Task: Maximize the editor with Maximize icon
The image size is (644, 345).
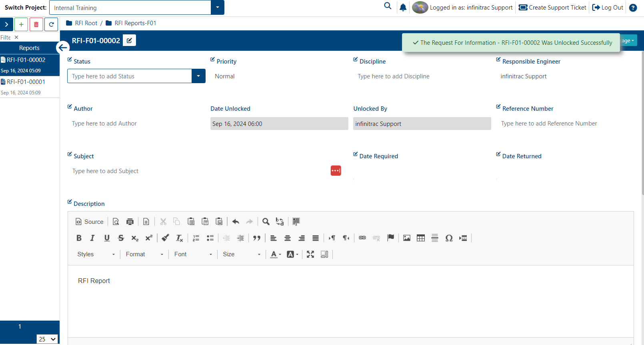Action: [x=310, y=254]
